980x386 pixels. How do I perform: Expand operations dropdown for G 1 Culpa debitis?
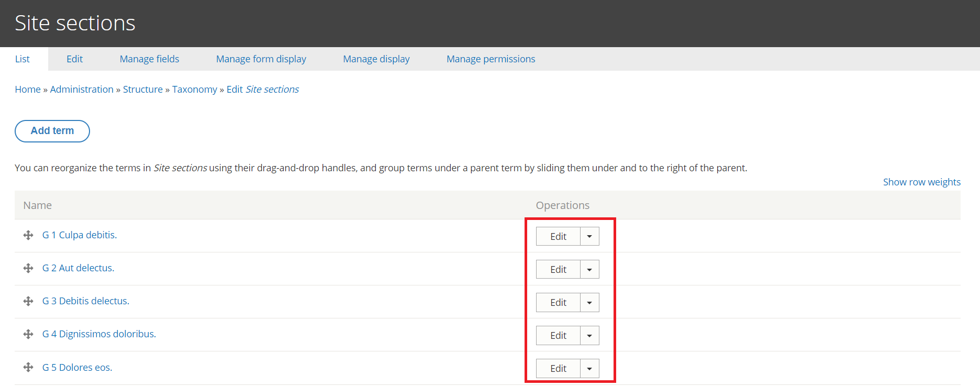[x=589, y=237]
